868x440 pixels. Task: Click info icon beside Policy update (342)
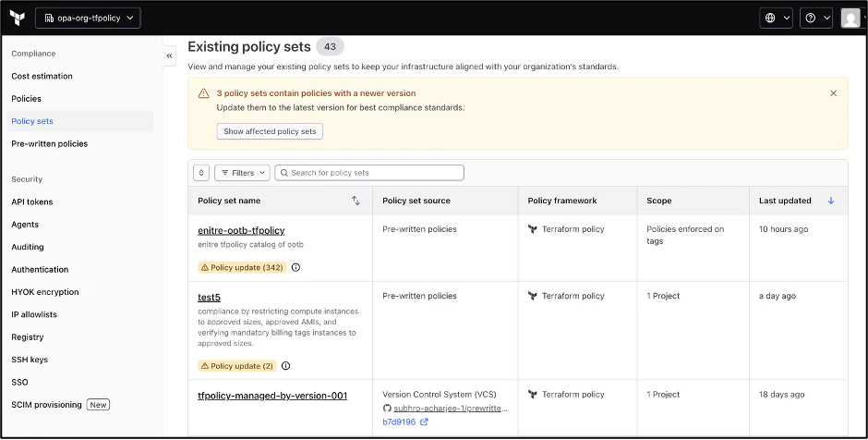coord(296,268)
